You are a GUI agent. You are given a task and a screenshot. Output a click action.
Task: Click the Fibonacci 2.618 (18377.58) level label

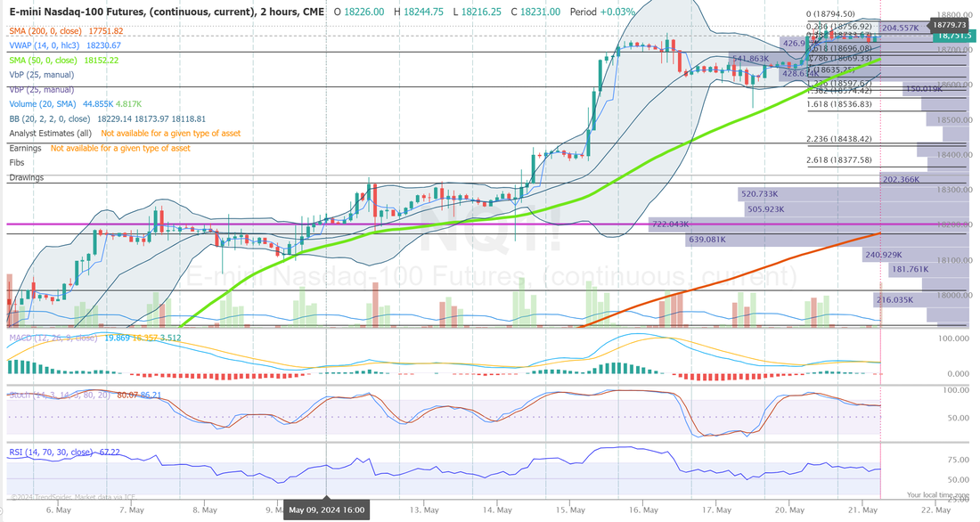[x=838, y=160]
